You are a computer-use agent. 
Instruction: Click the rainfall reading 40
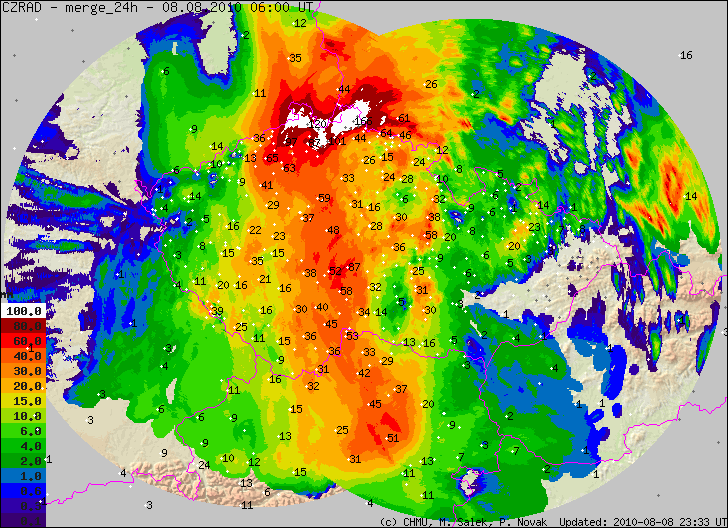pyautogui.click(x=322, y=307)
